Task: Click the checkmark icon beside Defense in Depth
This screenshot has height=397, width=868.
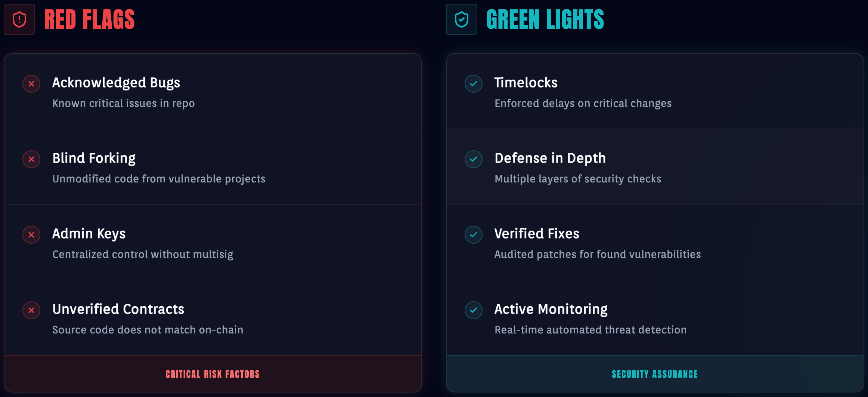Action: click(x=473, y=159)
